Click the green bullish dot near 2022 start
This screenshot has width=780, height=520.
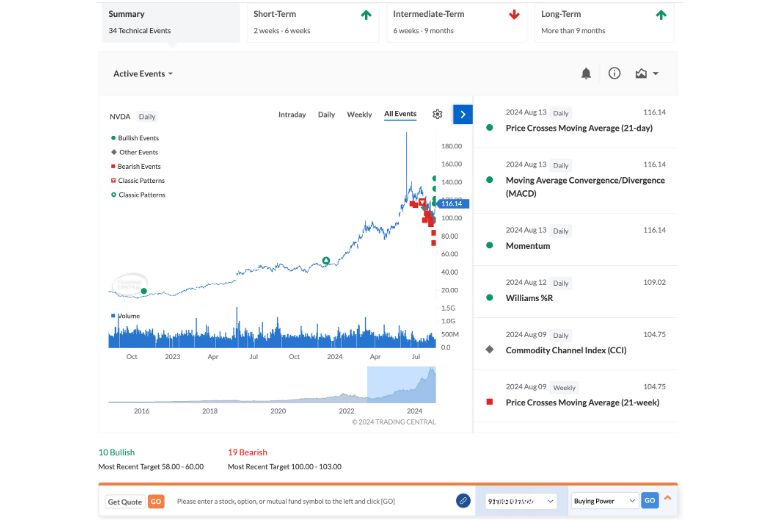[144, 291]
